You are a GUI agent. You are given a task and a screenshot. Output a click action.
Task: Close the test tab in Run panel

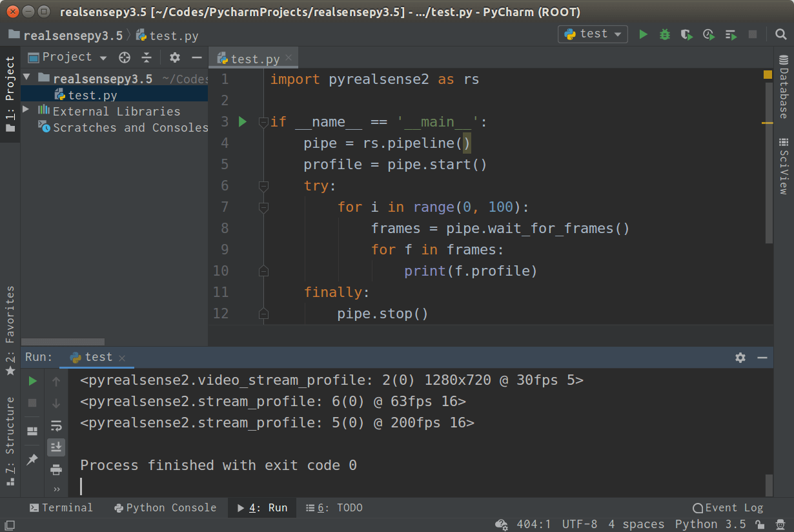coord(122,358)
